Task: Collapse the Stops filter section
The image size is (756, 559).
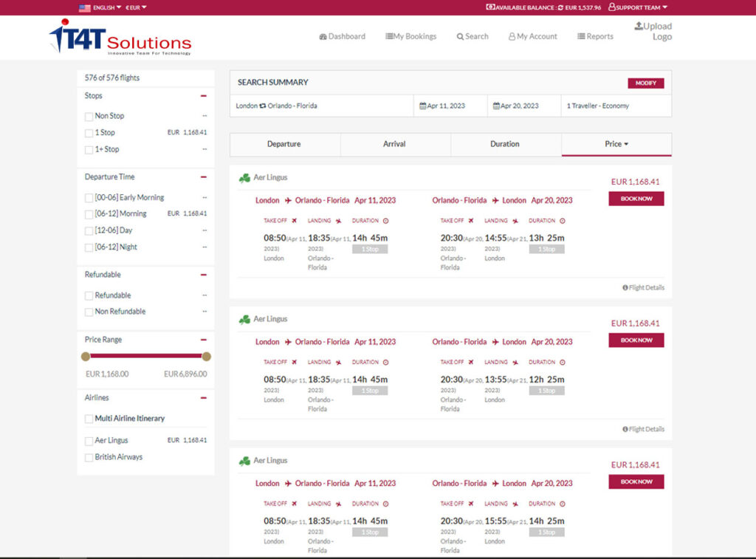Action: [204, 96]
